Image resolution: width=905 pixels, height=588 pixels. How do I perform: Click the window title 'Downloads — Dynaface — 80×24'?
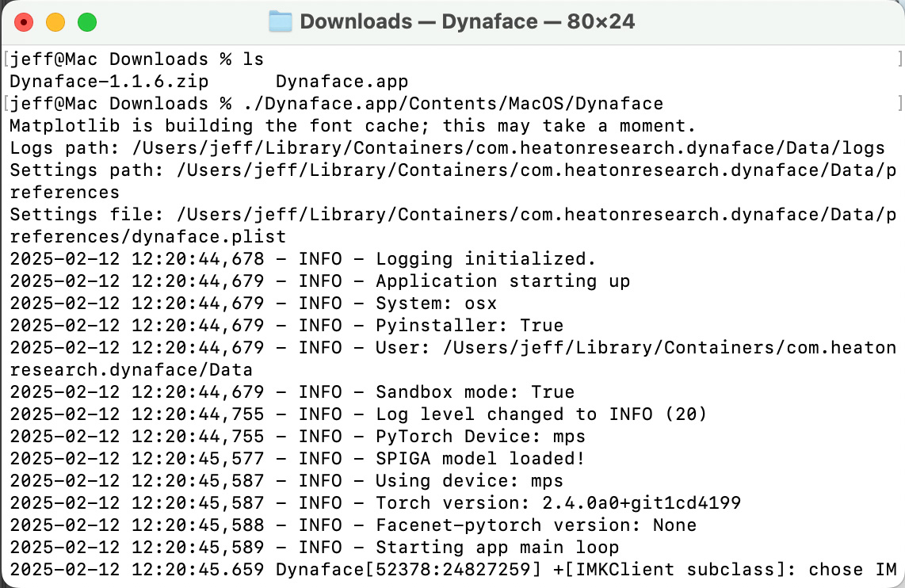point(467,21)
